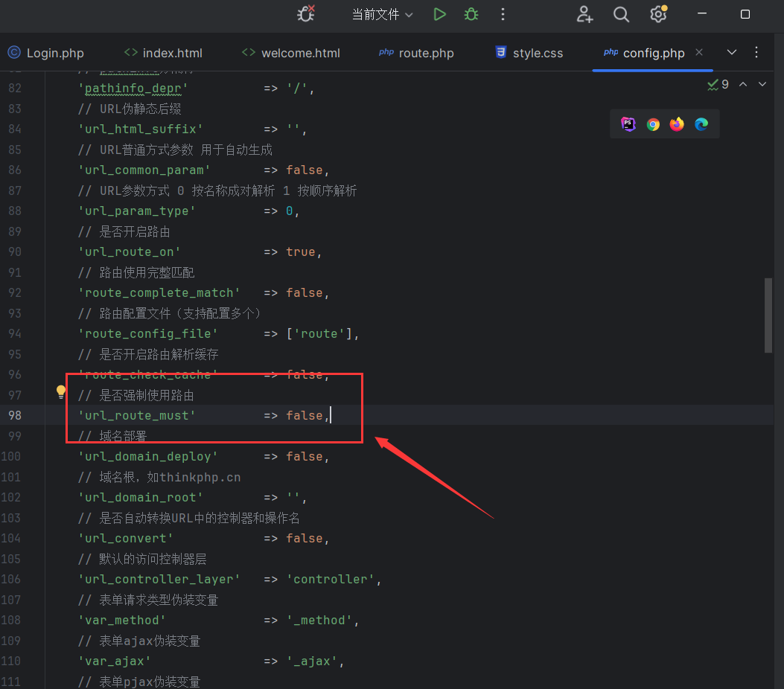Screen dimensions: 784x689
Task: Preview file in Chrome browser icon
Action: pyautogui.click(x=653, y=124)
